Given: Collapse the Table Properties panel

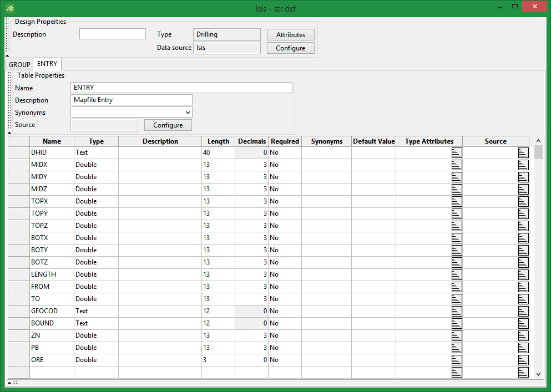Looking at the screenshot, I should 9,132.
